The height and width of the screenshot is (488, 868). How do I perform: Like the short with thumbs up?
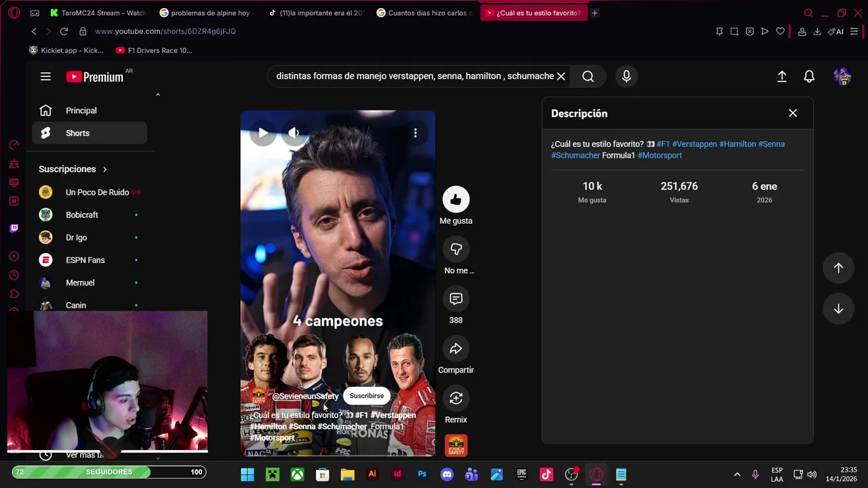pos(456,199)
